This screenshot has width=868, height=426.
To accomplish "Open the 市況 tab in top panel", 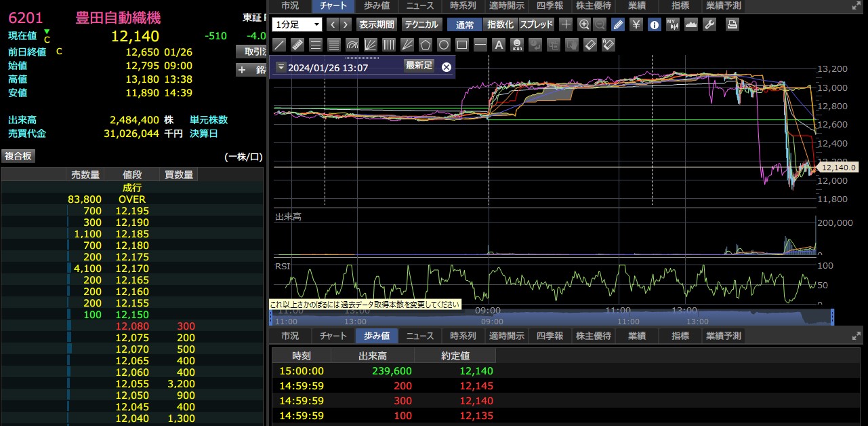I will pyautogui.click(x=290, y=5).
